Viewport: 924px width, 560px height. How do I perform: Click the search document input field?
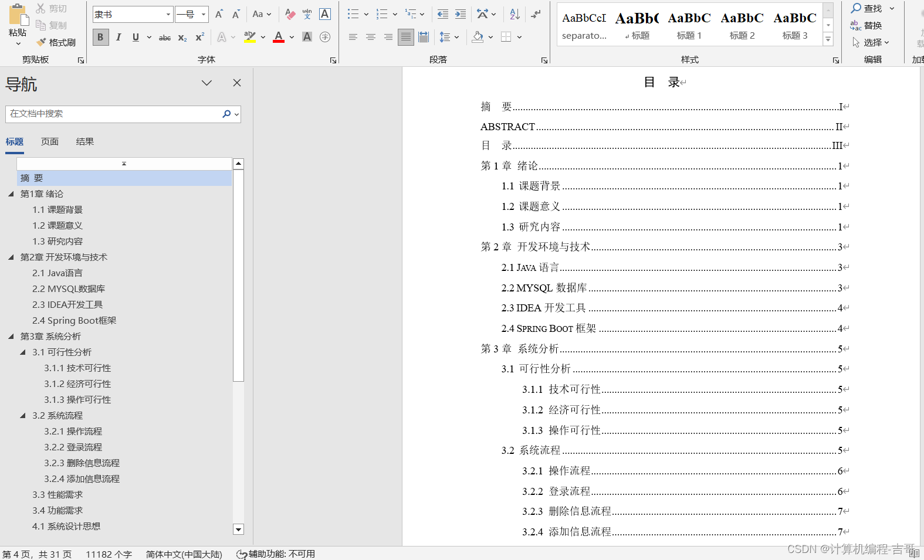pos(114,114)
